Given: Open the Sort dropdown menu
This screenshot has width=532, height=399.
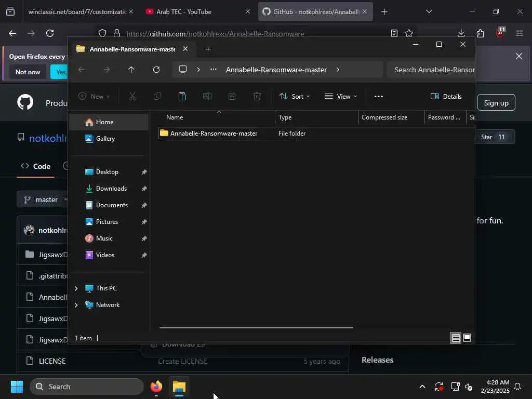Looking at the screenshot, I should pyautogui.click(x=295, y=97).
